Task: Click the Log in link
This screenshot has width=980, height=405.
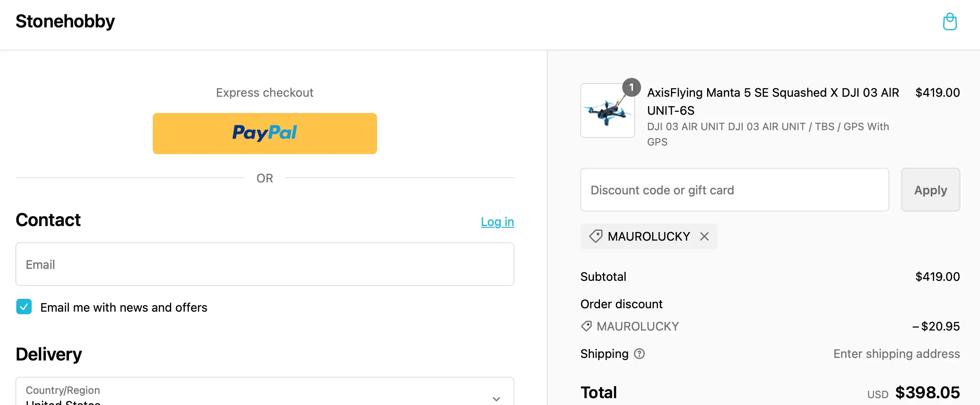Action: click(497, 222)
